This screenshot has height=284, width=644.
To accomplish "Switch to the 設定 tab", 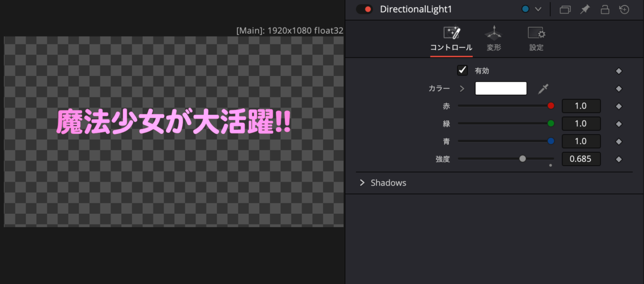I will (536, 39).
